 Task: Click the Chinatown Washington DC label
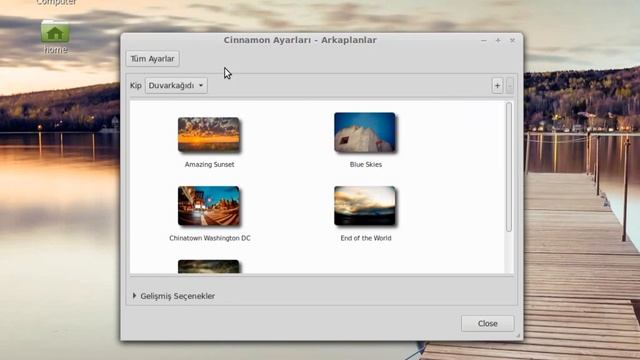click(x=210, y=238)
